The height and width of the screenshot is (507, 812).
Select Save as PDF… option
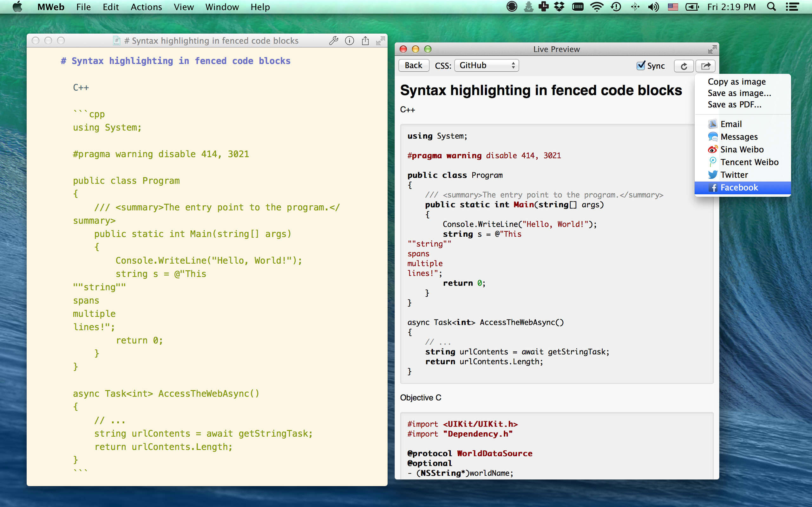(734, 105)
